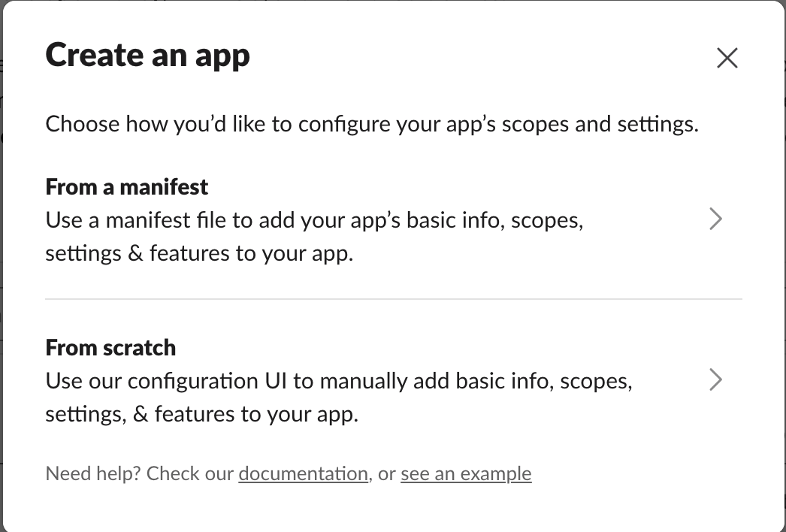Image resolution: width=786 pixels, height=532 pixels.
Task: Select the From scratch heading
Action: 110,347
